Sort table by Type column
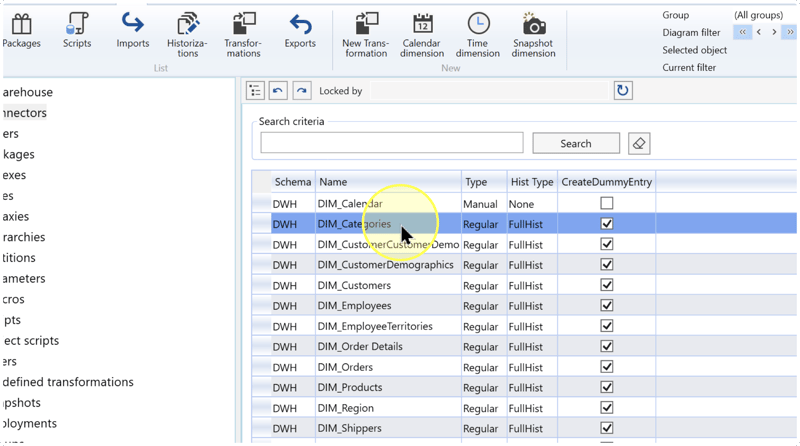 coord(484,182)
